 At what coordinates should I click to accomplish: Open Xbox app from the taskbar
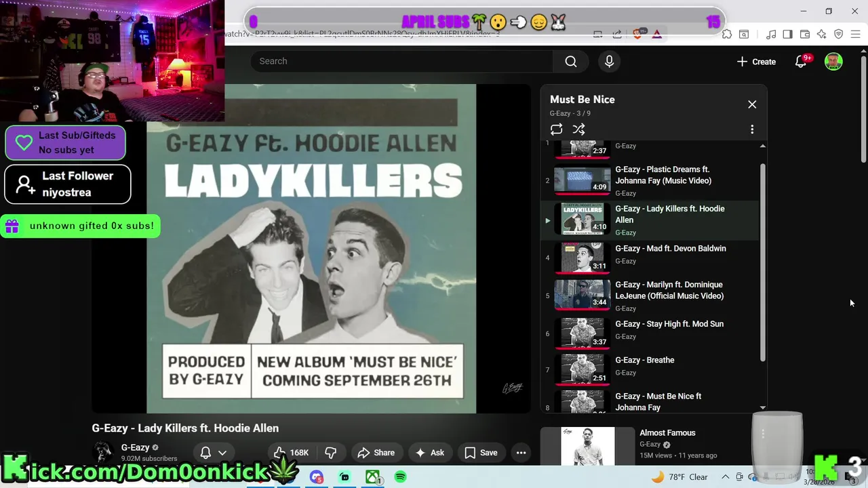click(372, 477)
